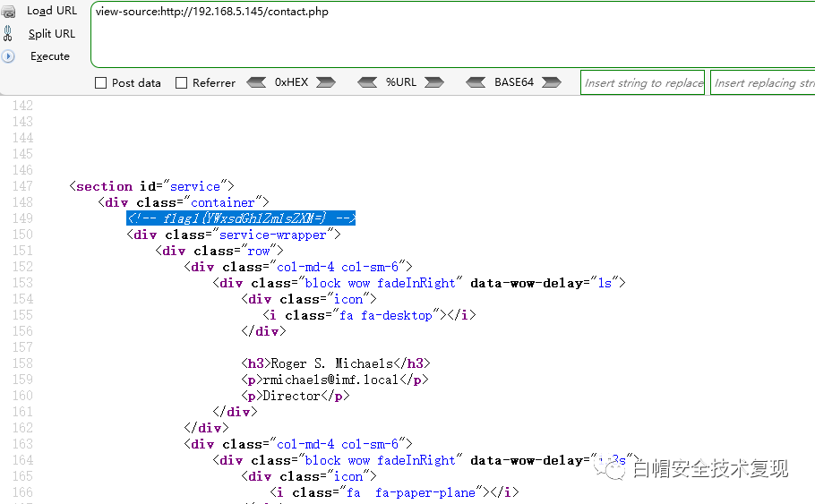Click closing div tag on line 156

[263, 331]
